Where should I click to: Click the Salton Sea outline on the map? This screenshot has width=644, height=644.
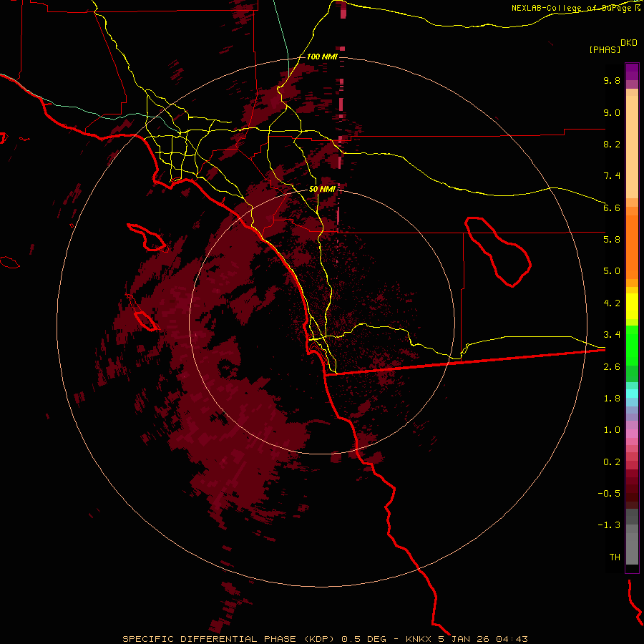498,251
